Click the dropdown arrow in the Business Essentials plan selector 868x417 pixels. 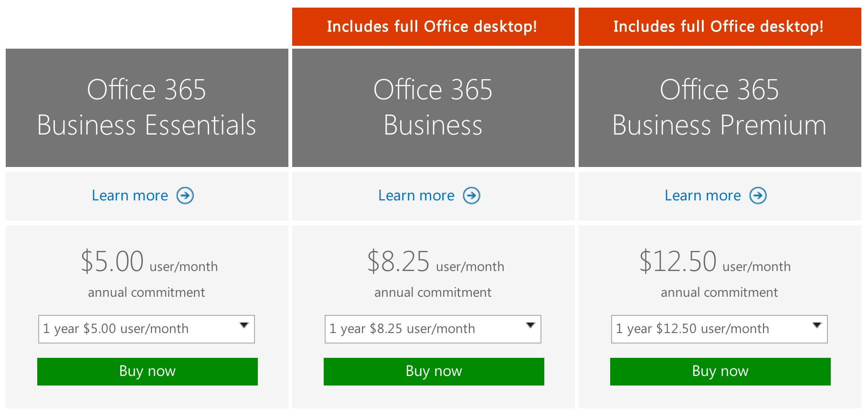pyautogui.click(x=244, y=325)
